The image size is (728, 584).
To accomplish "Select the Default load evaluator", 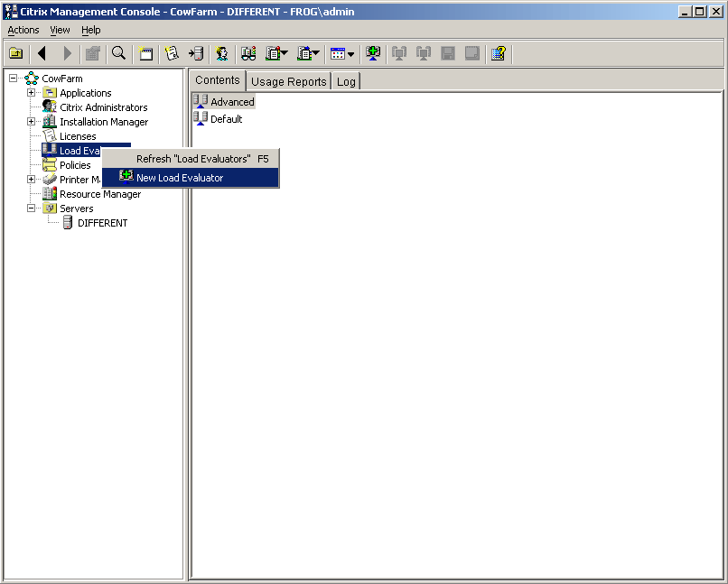I will 226,118.
